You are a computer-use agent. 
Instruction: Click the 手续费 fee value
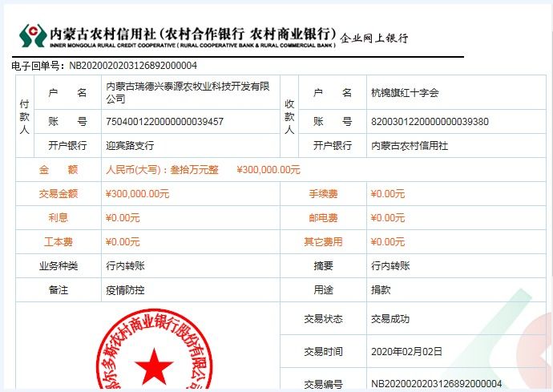pyautogui.click(x=387, y=194)
